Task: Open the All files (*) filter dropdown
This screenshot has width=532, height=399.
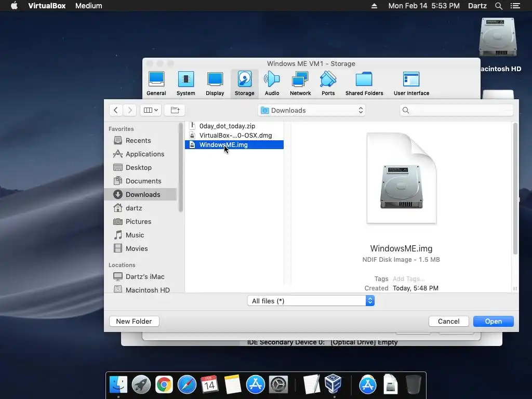Action: (x=311, y=301)
